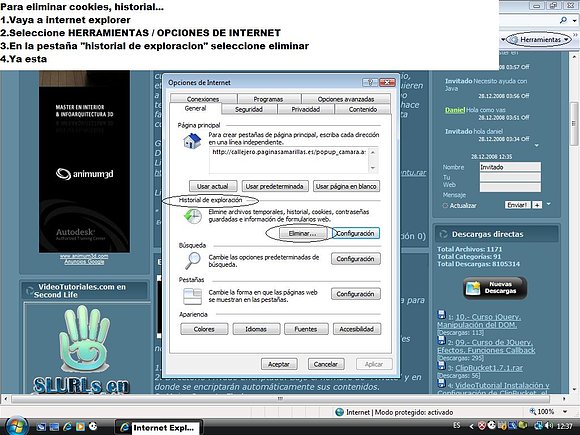Click floppy icon beside first download
Screen dimensions: 580x435
(x=441, y=314)
